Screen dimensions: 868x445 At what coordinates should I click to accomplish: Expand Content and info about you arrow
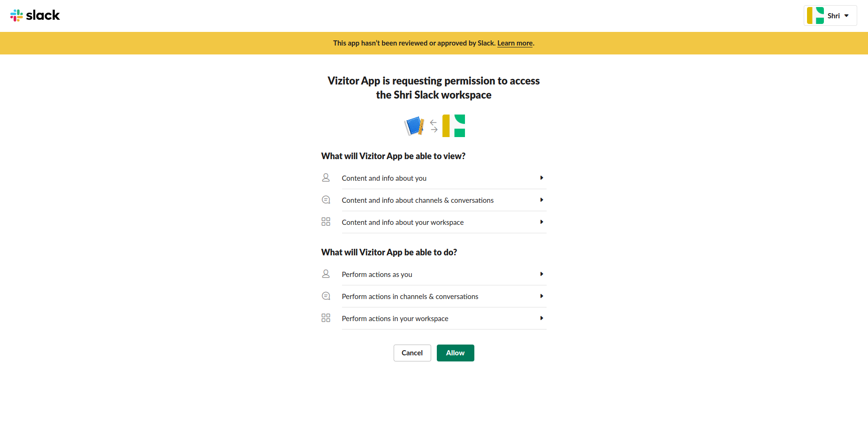(541, 178)
